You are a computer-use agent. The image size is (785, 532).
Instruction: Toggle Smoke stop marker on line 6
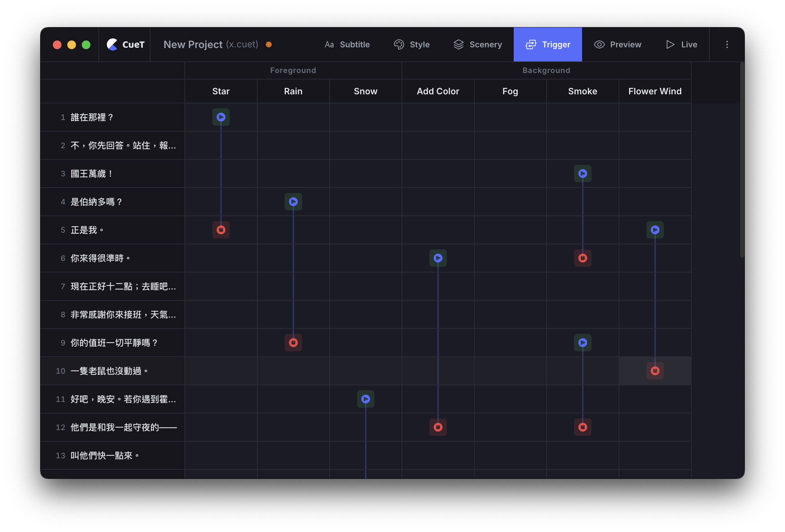pyautogui.click(x=582, y=258)
